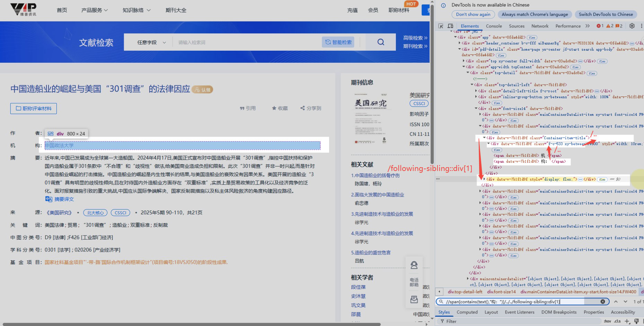Viewport: 644px width, 326px height.
Task: Activate the DevTools element inspect picker icon
Action: 441,26
